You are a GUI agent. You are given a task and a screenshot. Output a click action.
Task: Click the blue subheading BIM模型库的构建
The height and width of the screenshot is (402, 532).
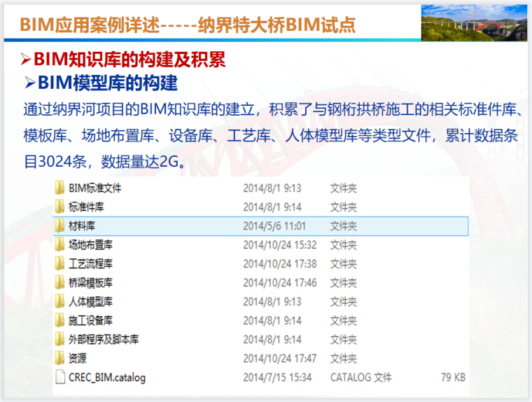tap(107, 83)
